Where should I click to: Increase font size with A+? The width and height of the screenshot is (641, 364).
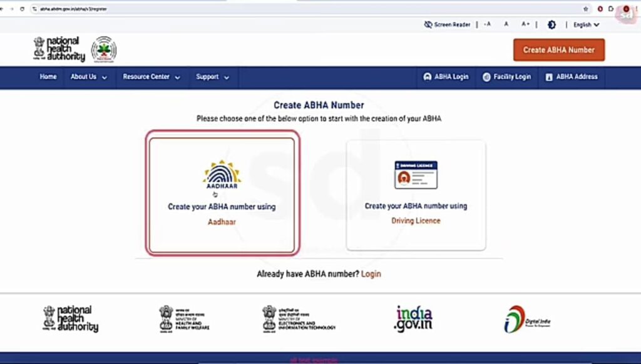pyautogui.click(x=525, y=24)
